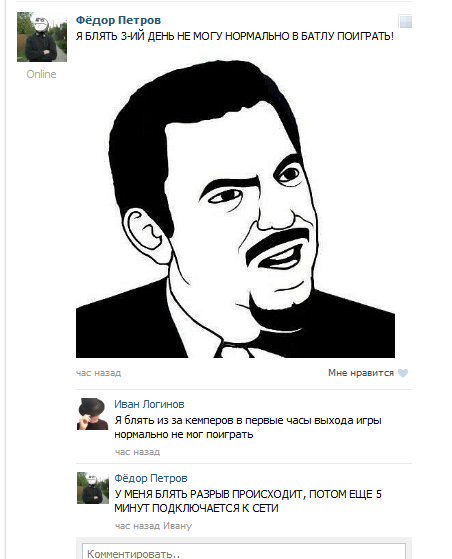This screenshot has height=559, width=452.
Task: Click the Ивану reply-target link
Action: click(178, 526)
